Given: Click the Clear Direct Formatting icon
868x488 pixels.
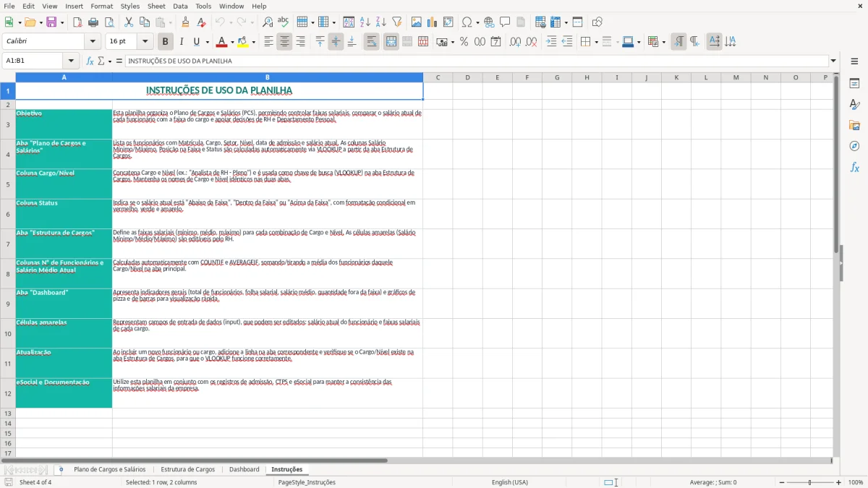Looking at the screenshot, I should [x=201, y=22].
